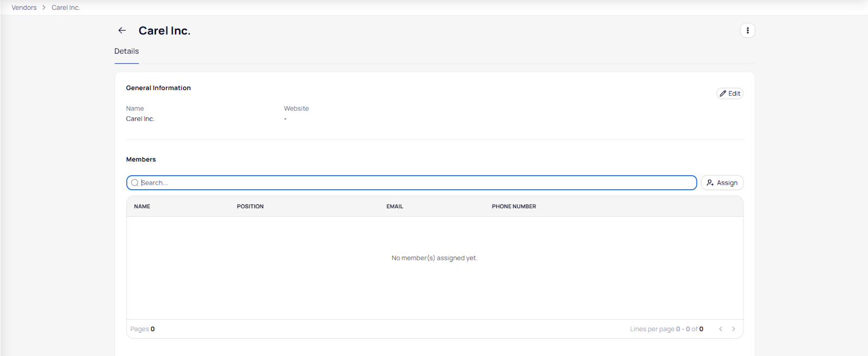
Task: Open the three-dot more options menu
Action: click(747, 30)
